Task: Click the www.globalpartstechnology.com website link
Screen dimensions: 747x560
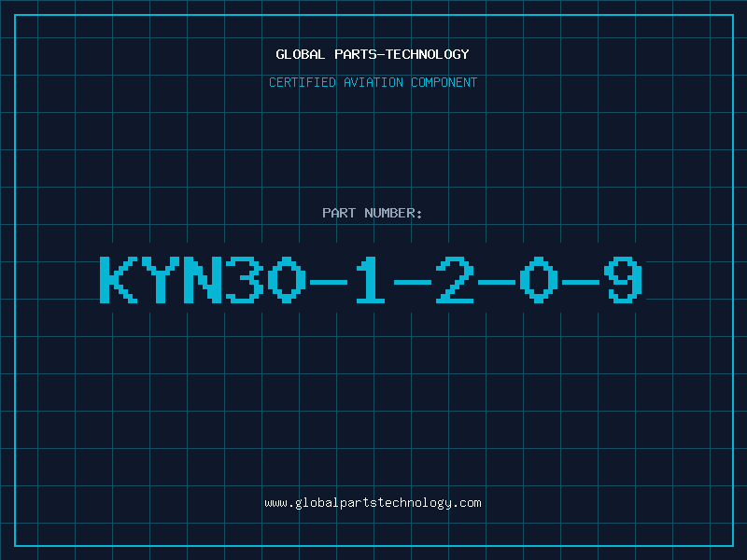Action: click(373, 503)
